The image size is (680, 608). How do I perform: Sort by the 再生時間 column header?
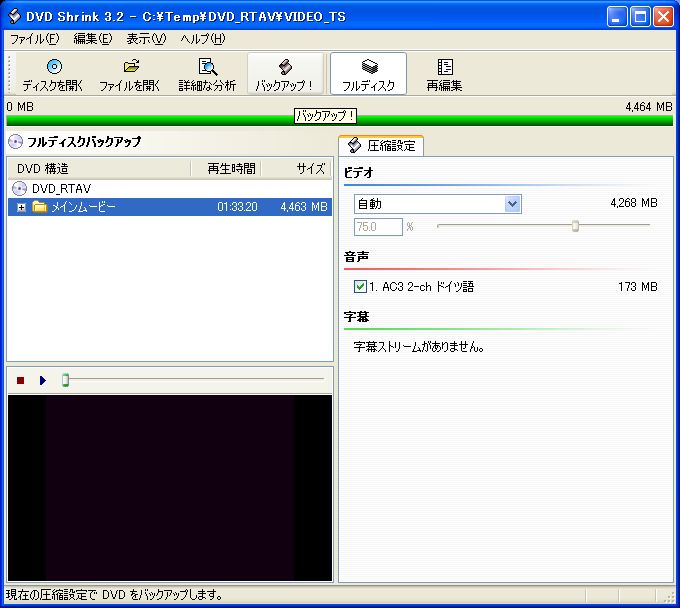click(x=230, y=168)
